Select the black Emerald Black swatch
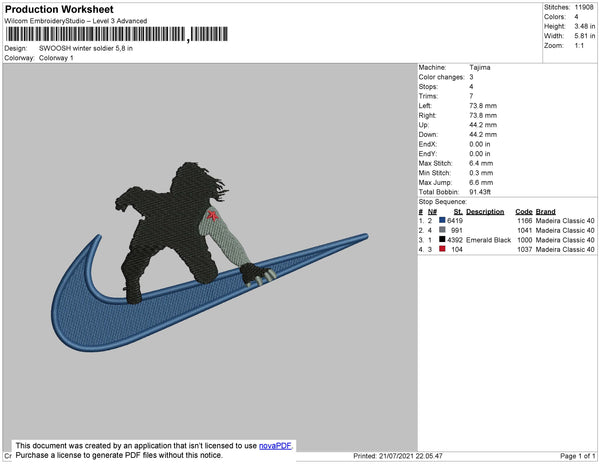 coord(442,239)
